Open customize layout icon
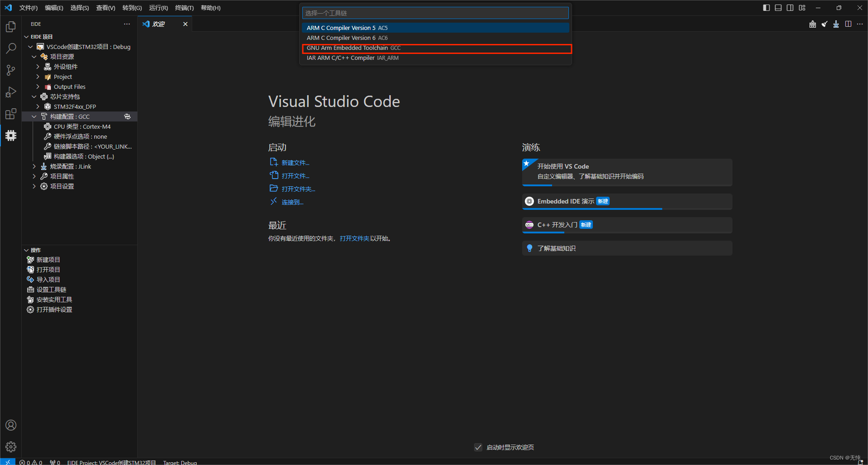The height and width of the screenshot is (465, 868). click(x=802, y=8)
